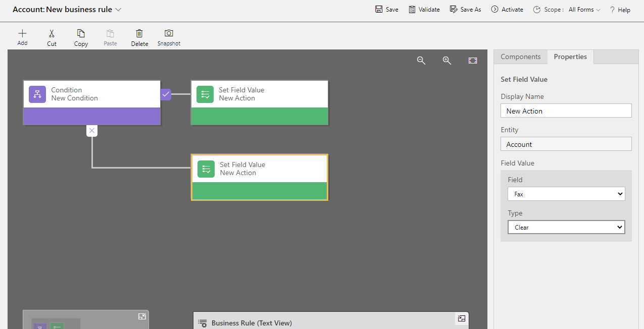Switch to the Components tab

point(520,57)
